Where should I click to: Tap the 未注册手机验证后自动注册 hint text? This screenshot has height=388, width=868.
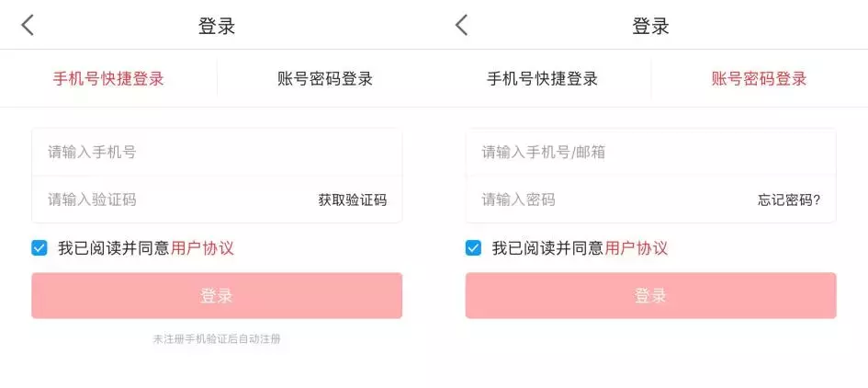point(217,339)
